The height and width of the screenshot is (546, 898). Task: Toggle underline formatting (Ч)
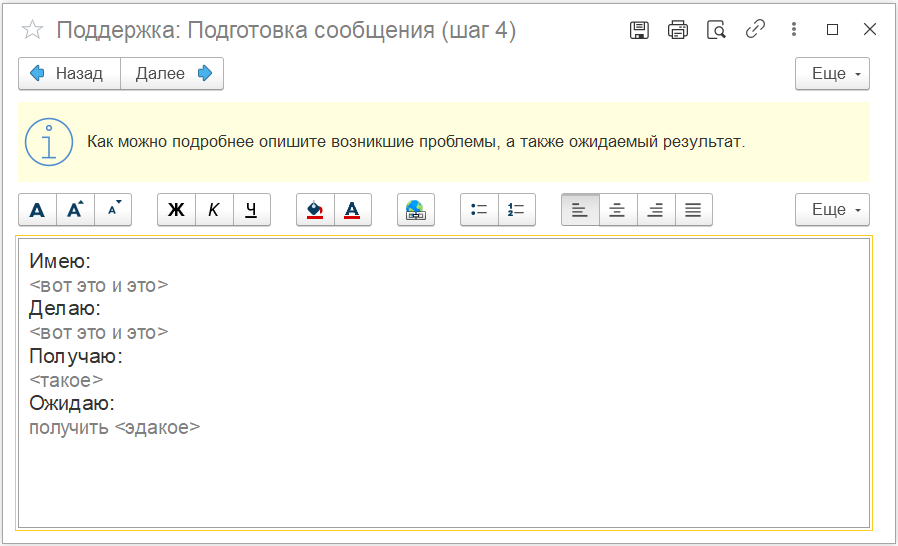[x=252, y=210]
